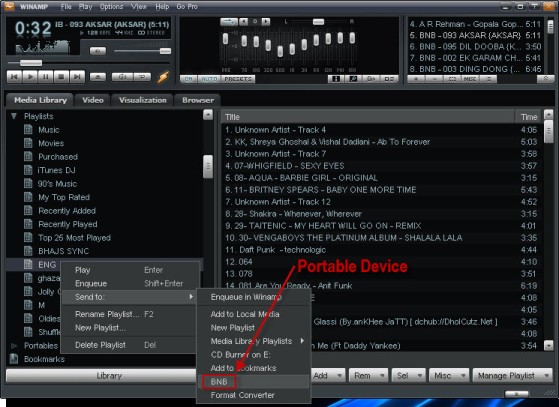Click the playlist remove (−) button
Viewport: 559px width, 407px height.
(x=434, y=79)
